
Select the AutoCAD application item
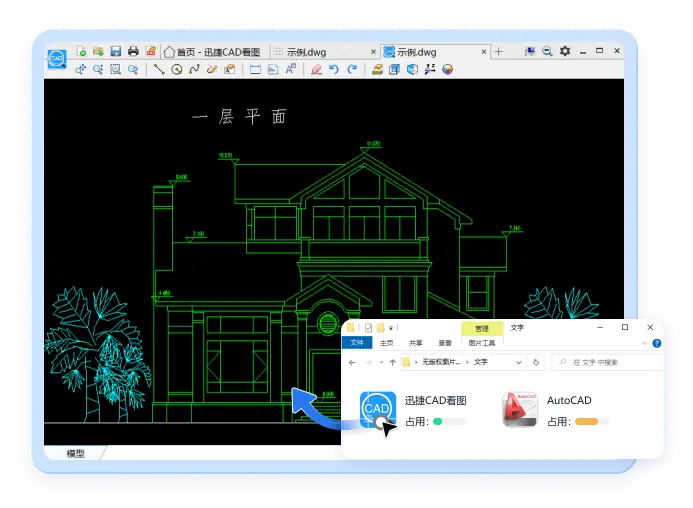[x=556, y=409]
